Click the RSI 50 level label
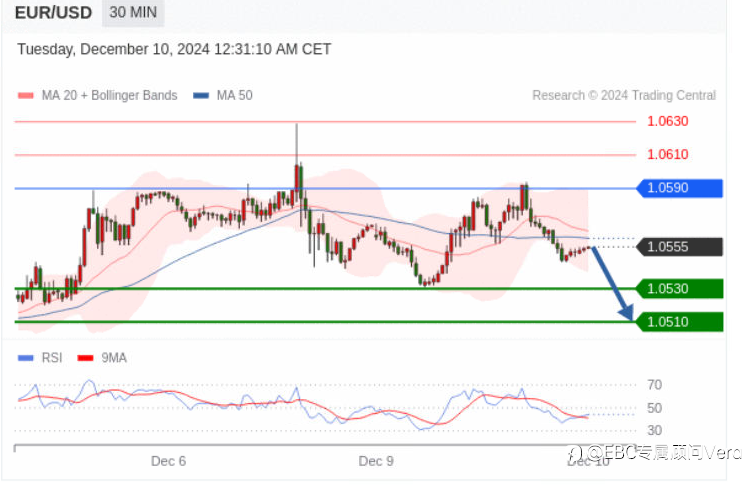751x486 pixels. coord(654,408)
